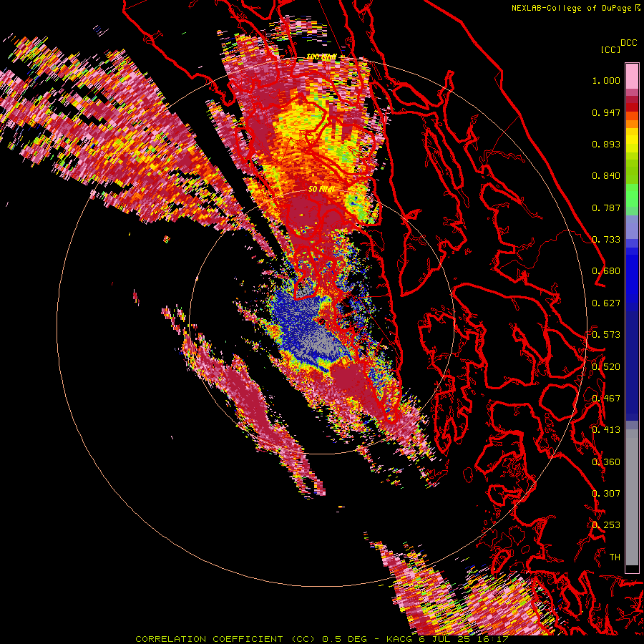The width and height of the screenshot is (644, 644).
Task: Click the [CC] units label
Action: (x=610, y=49)
